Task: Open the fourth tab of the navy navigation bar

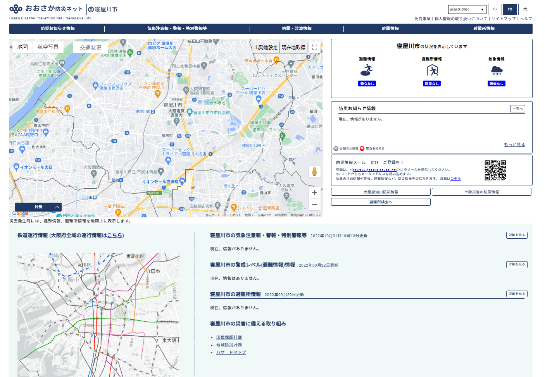Action: click(390, 28)
